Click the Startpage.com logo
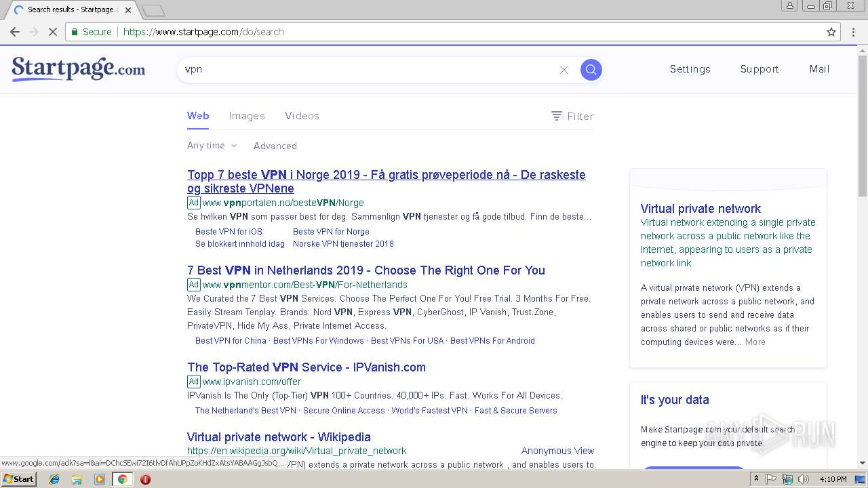Screen dimensions: 868x488 pos(79,69)
